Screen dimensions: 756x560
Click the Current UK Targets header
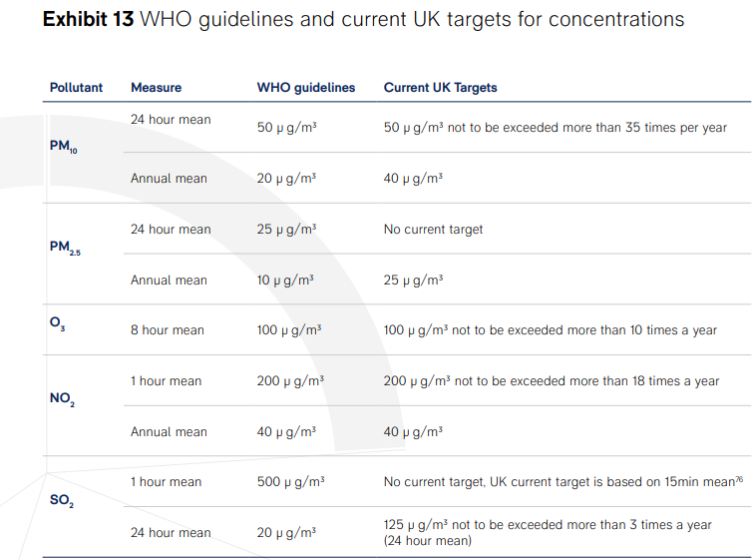[x=440, y=88]
